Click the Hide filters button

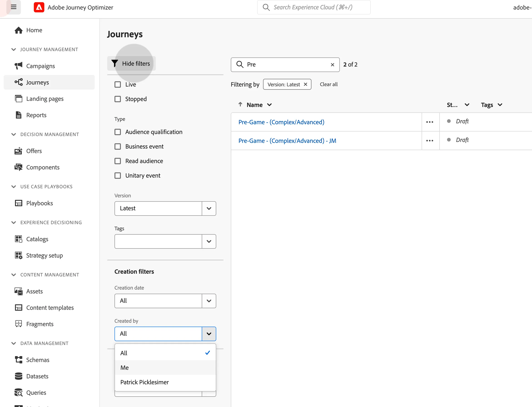coord(132,63)
